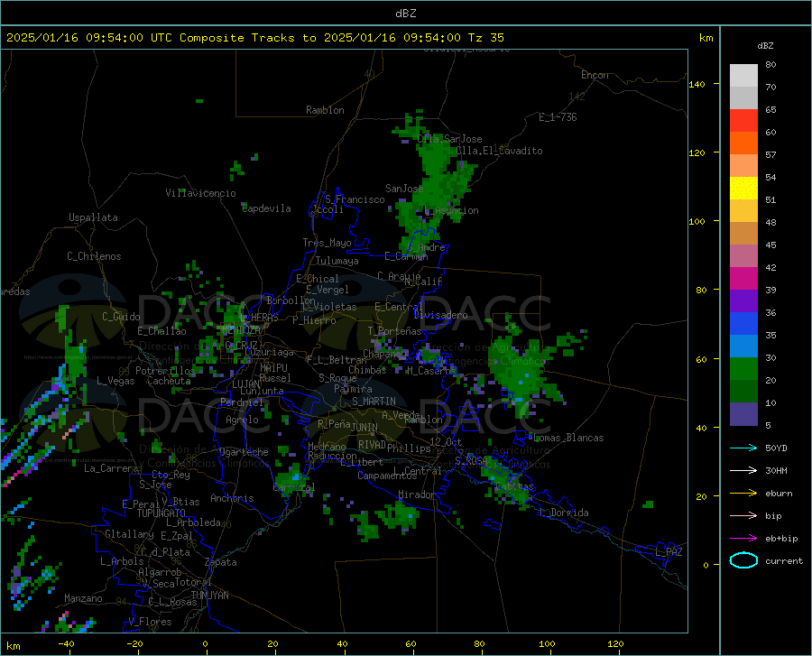Viewport: 812px width, 656px height.
Task: Click the slate purple 10 dBZ swatch
Action: click(743, 414)
